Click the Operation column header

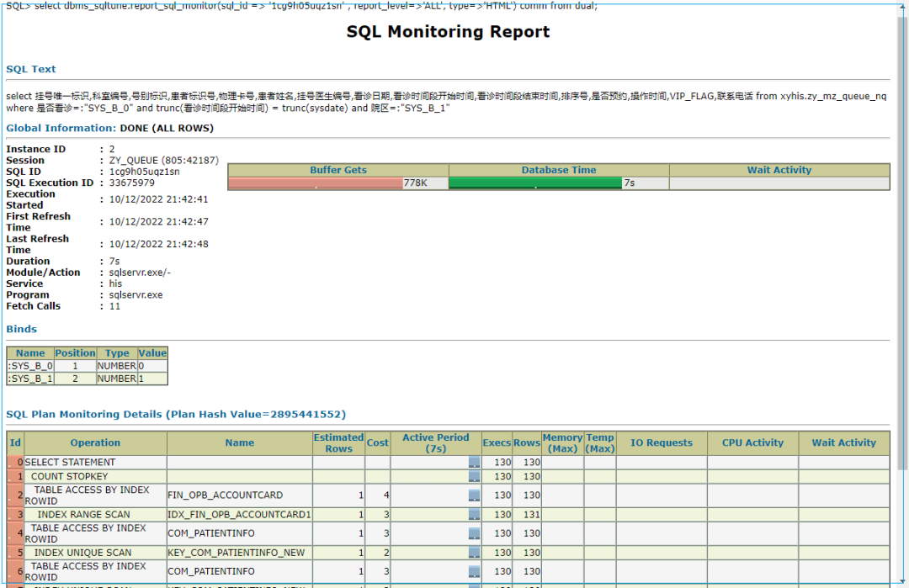(x=95, y=442)
